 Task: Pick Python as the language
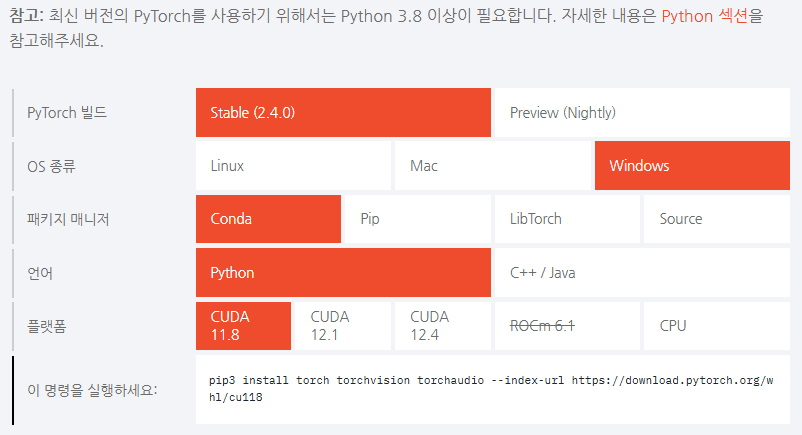(x=343, y=273)
